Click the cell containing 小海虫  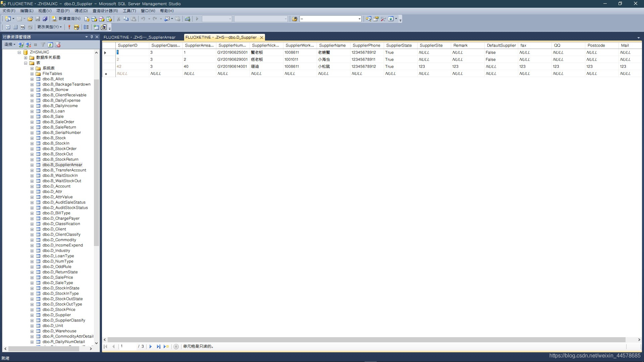pos(333,59)
